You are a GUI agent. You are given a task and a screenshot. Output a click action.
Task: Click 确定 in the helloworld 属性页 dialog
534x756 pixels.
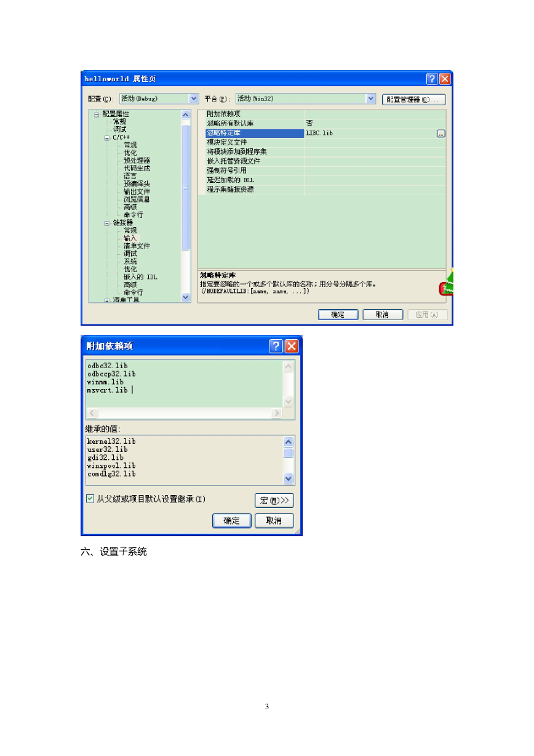[338, 315]
